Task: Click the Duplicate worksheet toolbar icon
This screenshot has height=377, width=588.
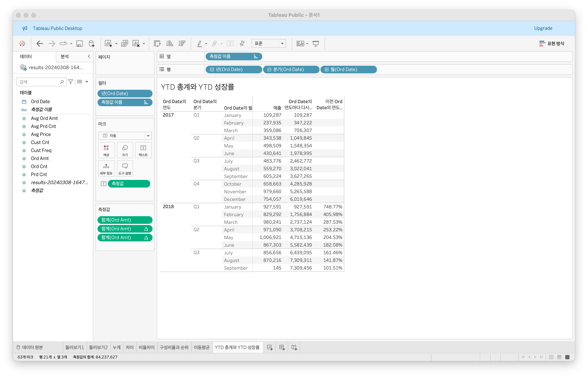Action: (124, 44)
